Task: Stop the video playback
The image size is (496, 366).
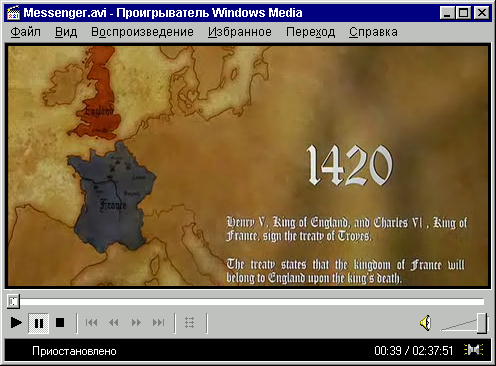Action: (60, 323)
